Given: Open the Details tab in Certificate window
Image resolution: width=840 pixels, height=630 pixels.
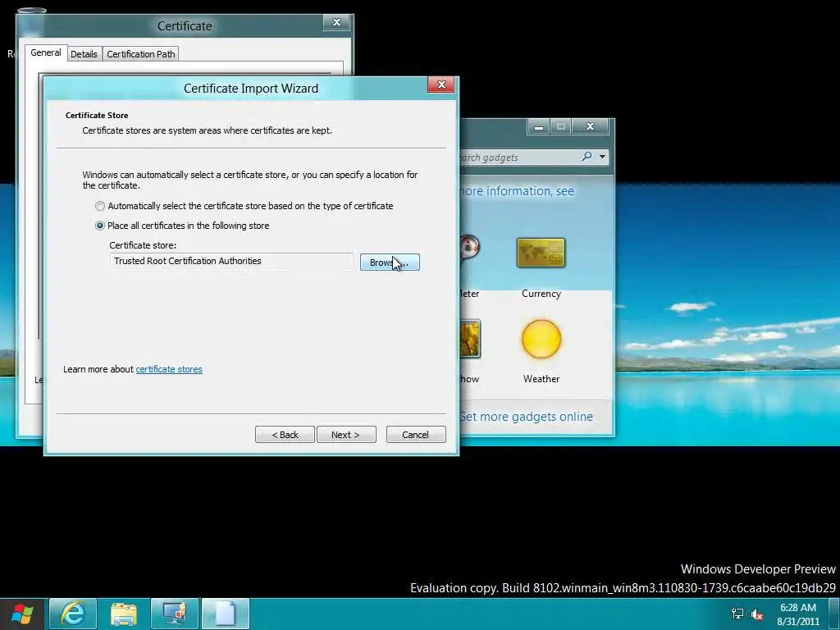Looking at the screenshot, I should click(84, 54).
